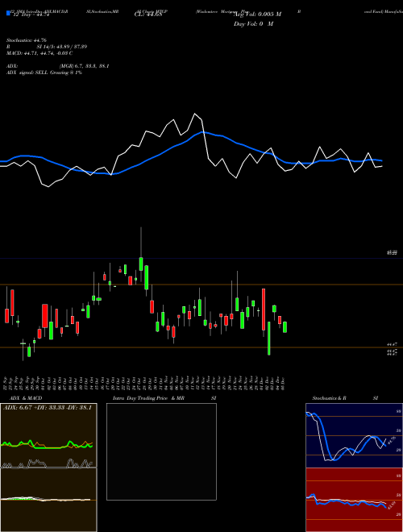Open the blue Stochastics chart panel
Image resolution: width=403 pixels, height=532 pixels.
(x=354, y=435)
